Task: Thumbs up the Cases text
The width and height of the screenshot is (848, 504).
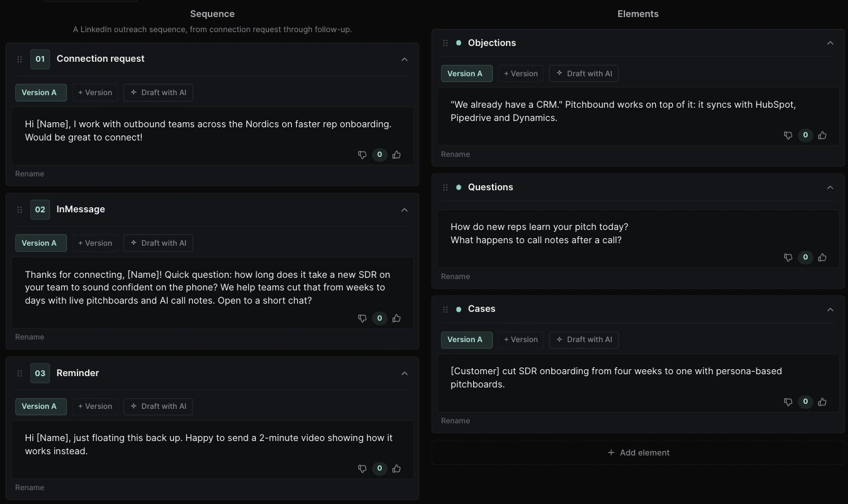Action: [x=822, y=401]
